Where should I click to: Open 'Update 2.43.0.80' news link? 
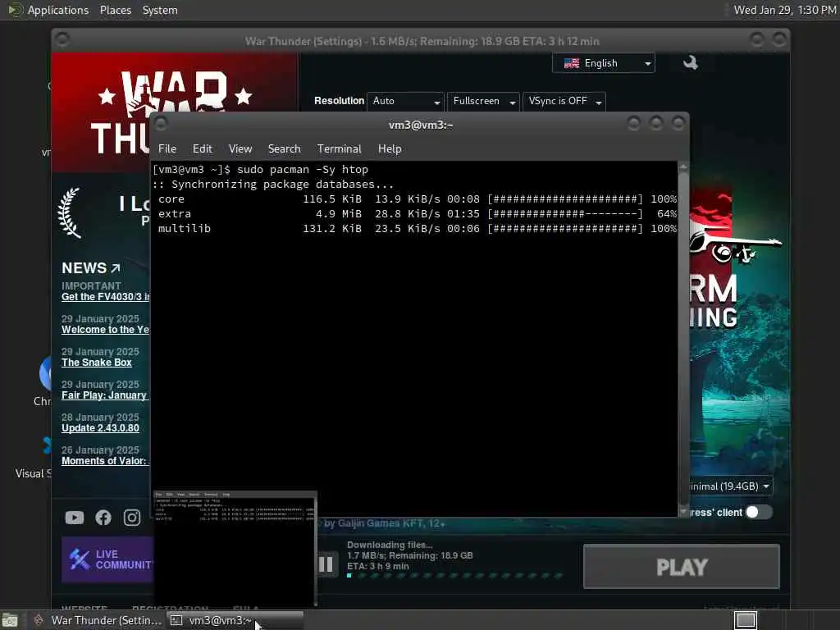point(100,427)
